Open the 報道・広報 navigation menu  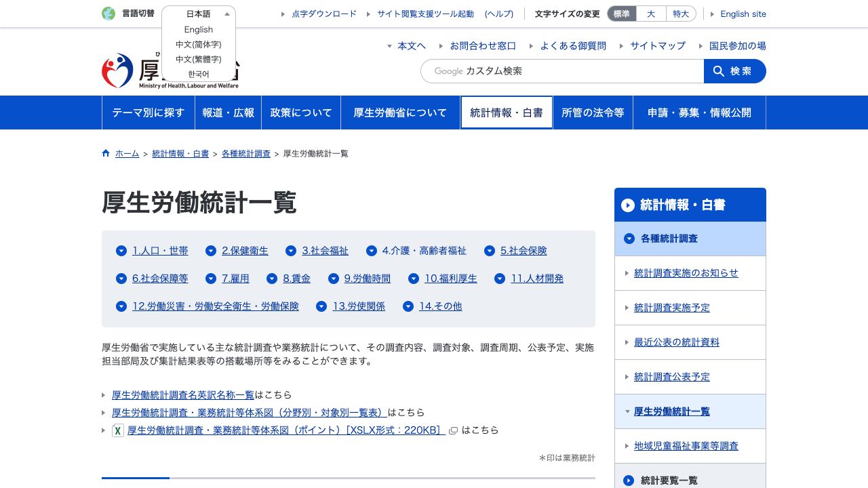[228, 113]
